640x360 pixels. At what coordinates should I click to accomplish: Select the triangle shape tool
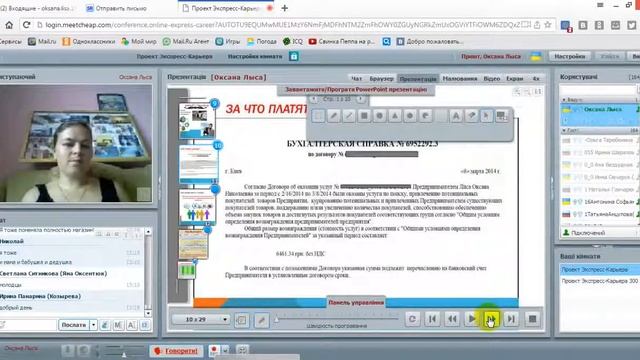(395, 116)
